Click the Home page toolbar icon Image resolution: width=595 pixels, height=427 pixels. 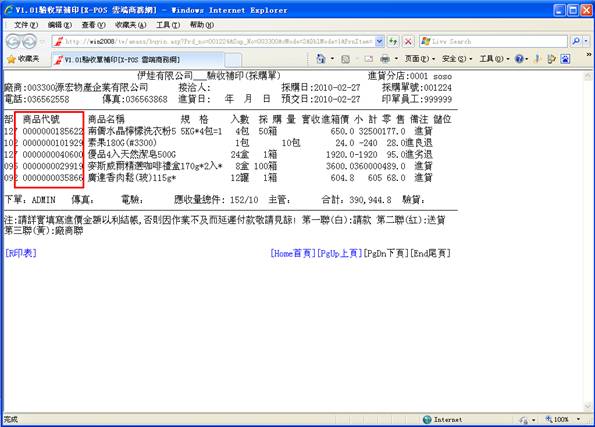click(321, 59)
